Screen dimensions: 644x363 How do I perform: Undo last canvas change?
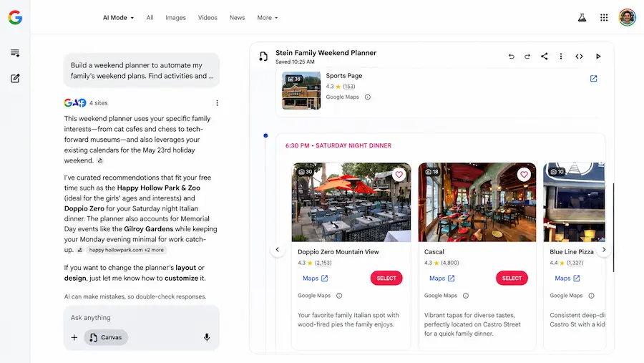(512, 57)
